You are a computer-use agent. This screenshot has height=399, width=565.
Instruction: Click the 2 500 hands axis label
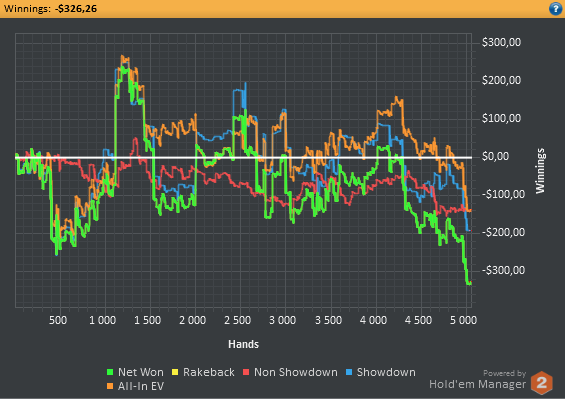237,320
